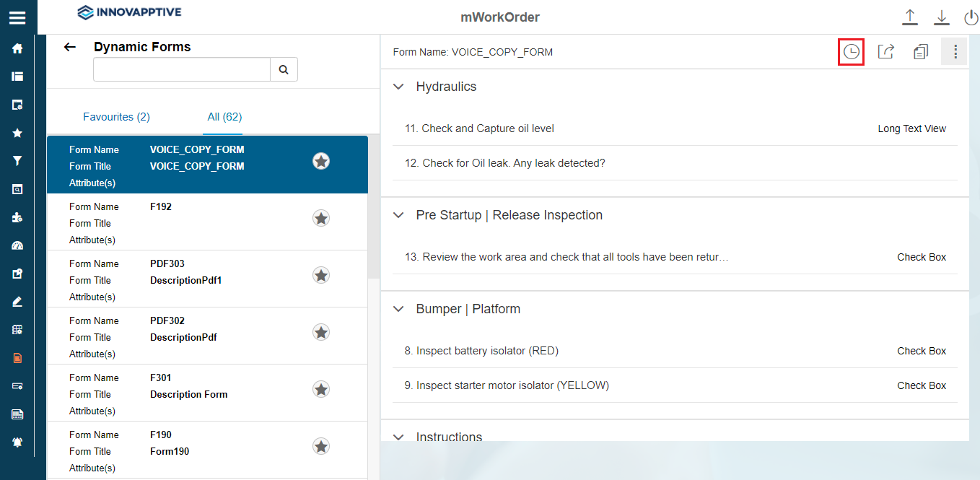Image resolution: width=980 pixels, height=480 pixels.
Task: Collapse the Pre Startup Release Inspection section
Action: 398,215
